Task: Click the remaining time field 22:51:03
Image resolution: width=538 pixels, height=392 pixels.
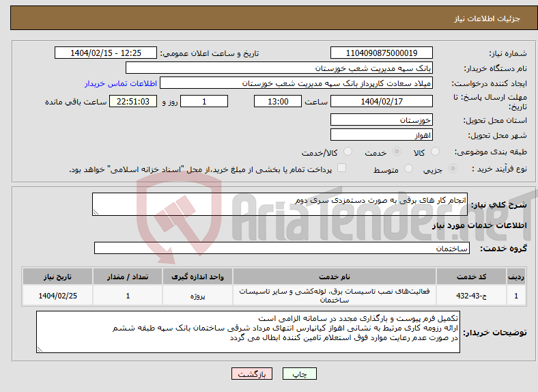Action: point(133,101)
